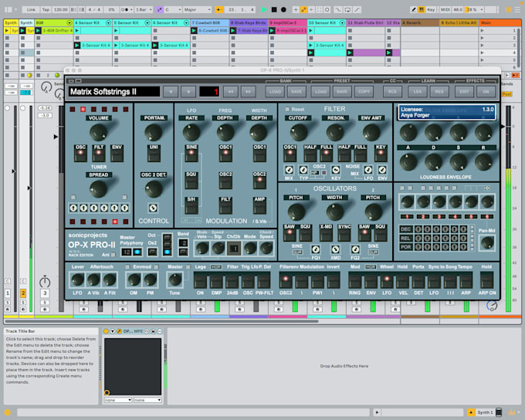Open the 4 Sensor Kit track chooser circle
The width and height of the screenshot is (525, 420).
tap(109, 22)
